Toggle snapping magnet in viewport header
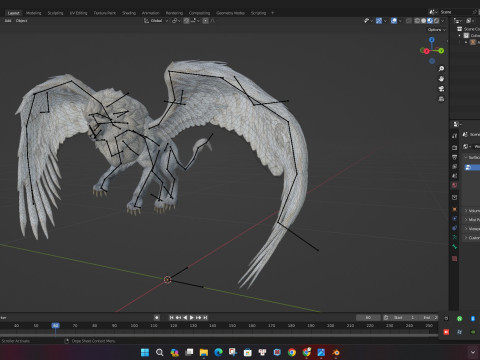This screenshot has height=360, width=480. pyautogui.click(x=187, y=21)
